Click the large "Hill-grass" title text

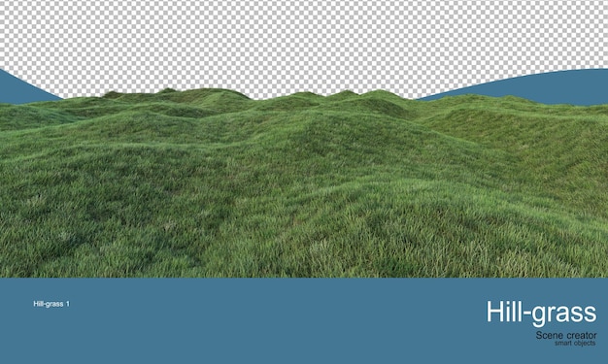pos(541,313)
